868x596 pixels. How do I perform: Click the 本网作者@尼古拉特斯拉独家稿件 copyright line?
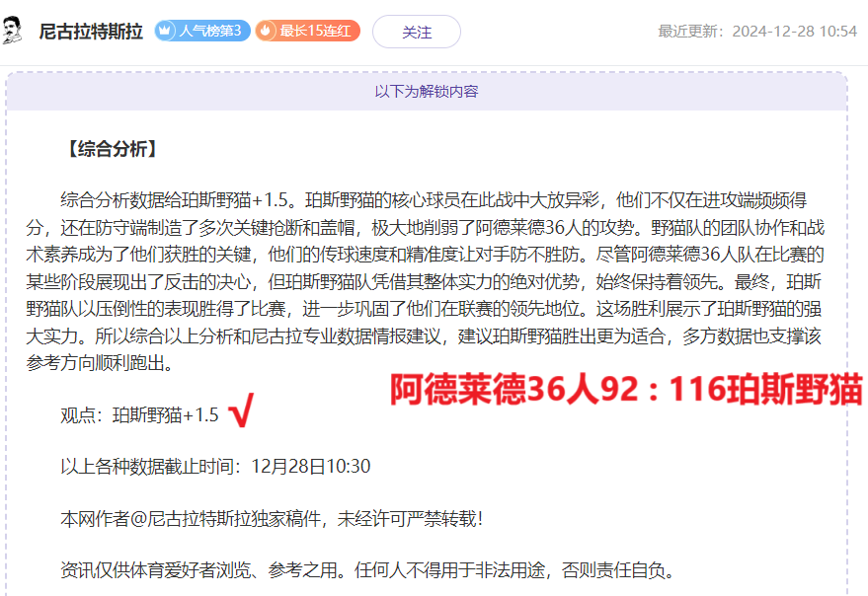(272, 518)
